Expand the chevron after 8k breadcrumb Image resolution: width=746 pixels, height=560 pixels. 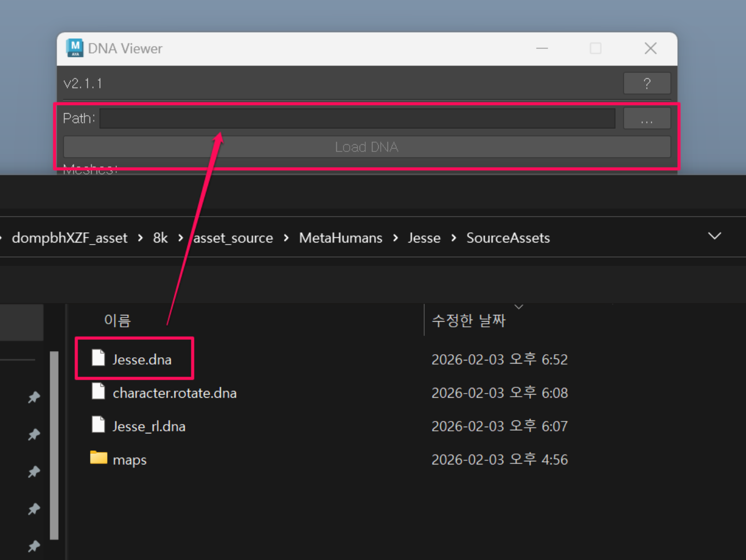click(x=181, y=238)
